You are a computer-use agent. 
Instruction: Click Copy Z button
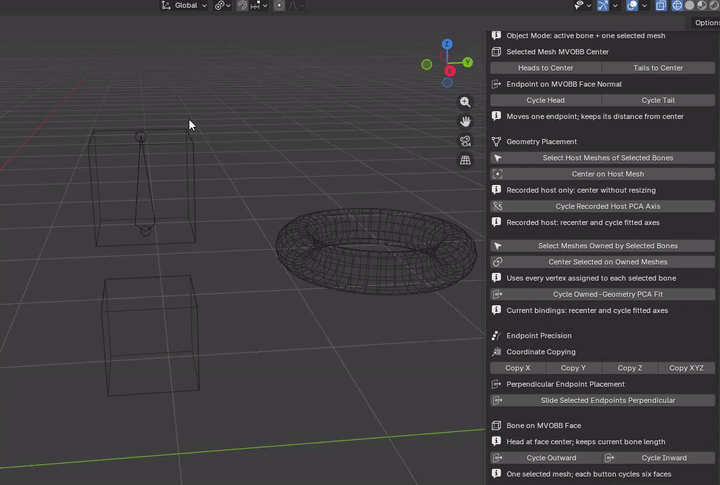[x=630, y=368]
